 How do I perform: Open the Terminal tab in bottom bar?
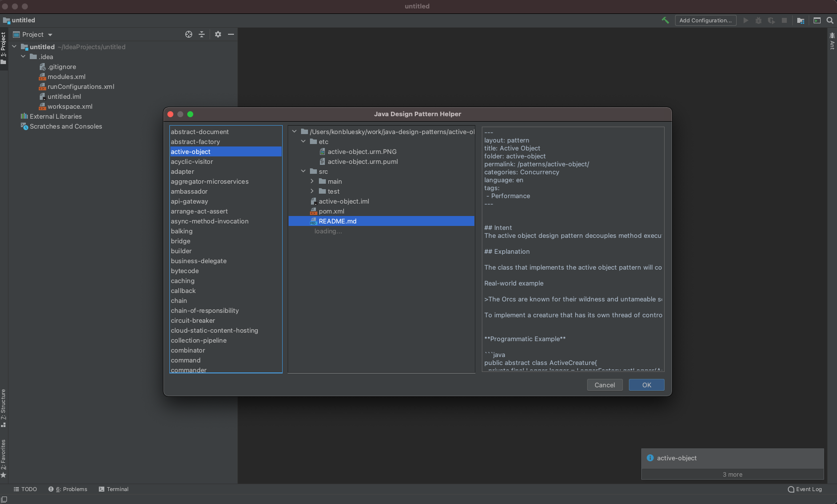point(114,489)
